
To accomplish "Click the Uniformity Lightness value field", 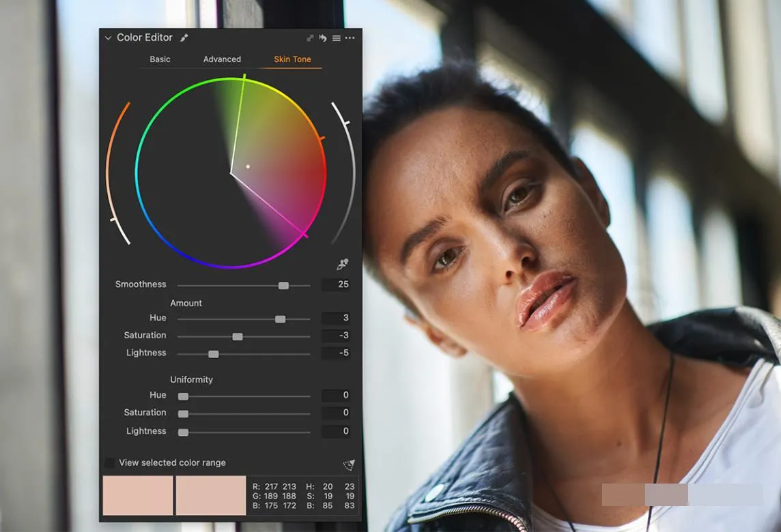I will pos(336,431).
